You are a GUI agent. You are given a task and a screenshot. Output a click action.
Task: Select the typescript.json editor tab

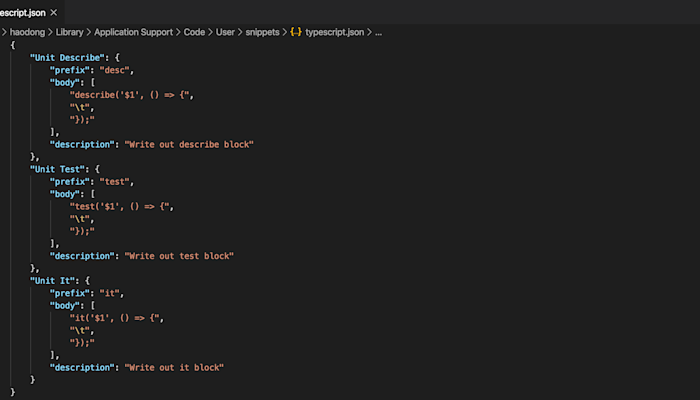coord(32,12)
